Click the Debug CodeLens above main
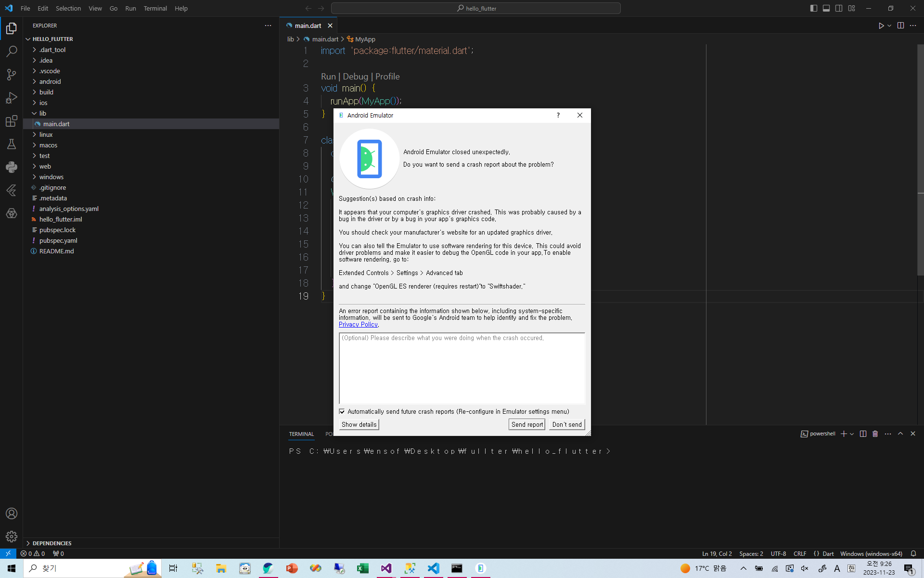The width and height of the screenshot is (924, 578). pyautogui.click(x=355, y=77)
